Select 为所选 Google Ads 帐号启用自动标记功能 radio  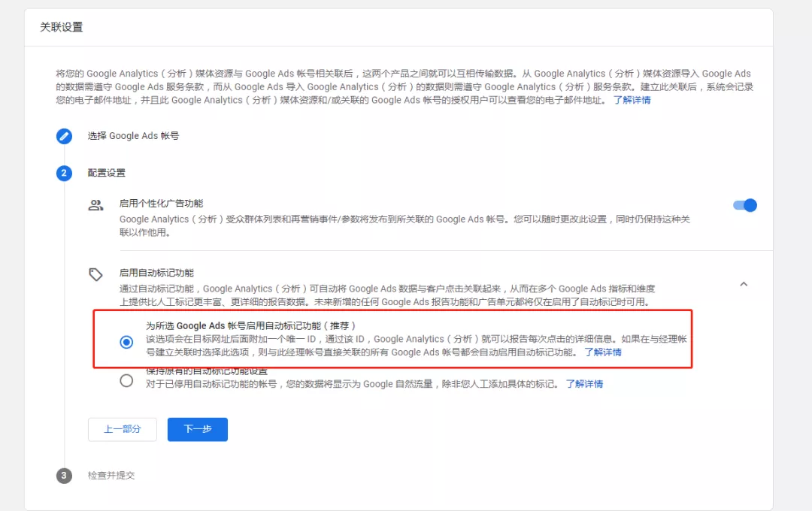click(x=126, y=342)
